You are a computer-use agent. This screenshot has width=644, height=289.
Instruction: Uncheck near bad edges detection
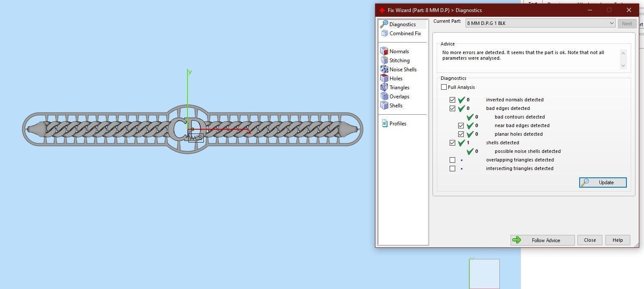tap(461, 125)
